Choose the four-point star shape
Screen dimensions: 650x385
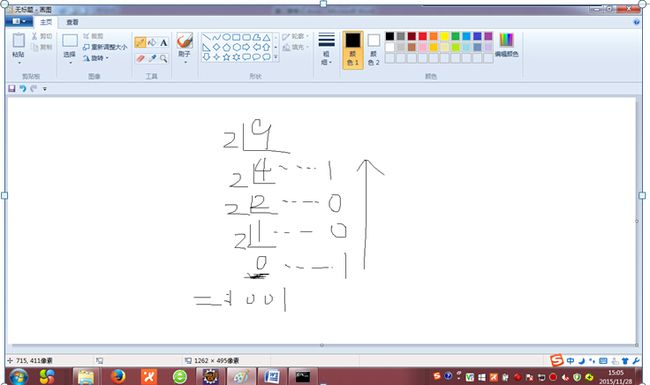[x=216, y=57]
